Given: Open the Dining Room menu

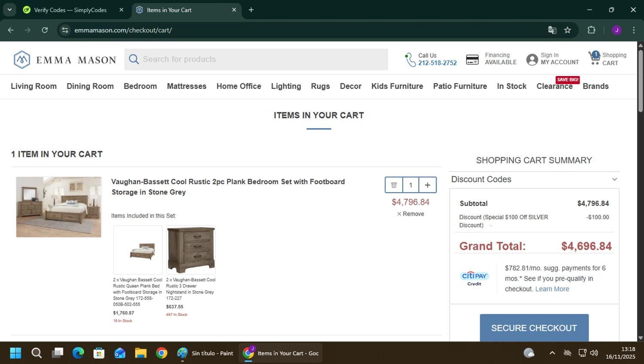Looking at the screenshot, I should (x=90, y=86).
